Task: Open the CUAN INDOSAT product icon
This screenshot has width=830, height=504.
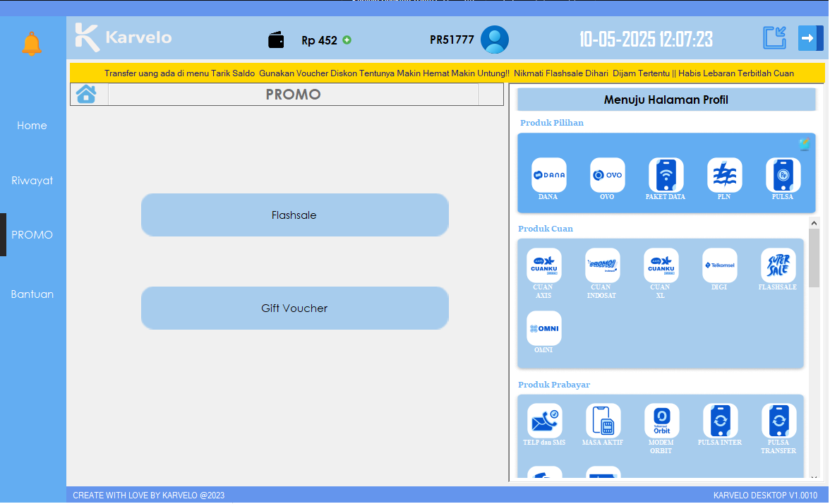Action: click(603, 265)
